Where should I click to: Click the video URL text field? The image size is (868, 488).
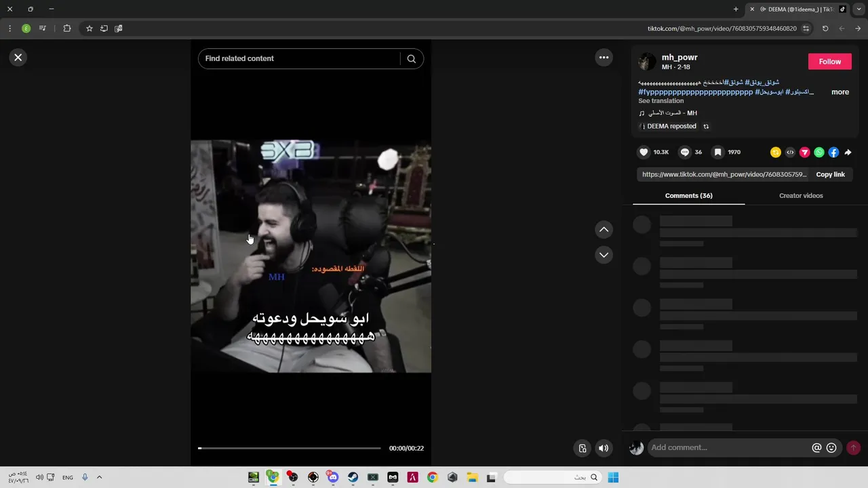pyautogui.click(x=724, y=175)
